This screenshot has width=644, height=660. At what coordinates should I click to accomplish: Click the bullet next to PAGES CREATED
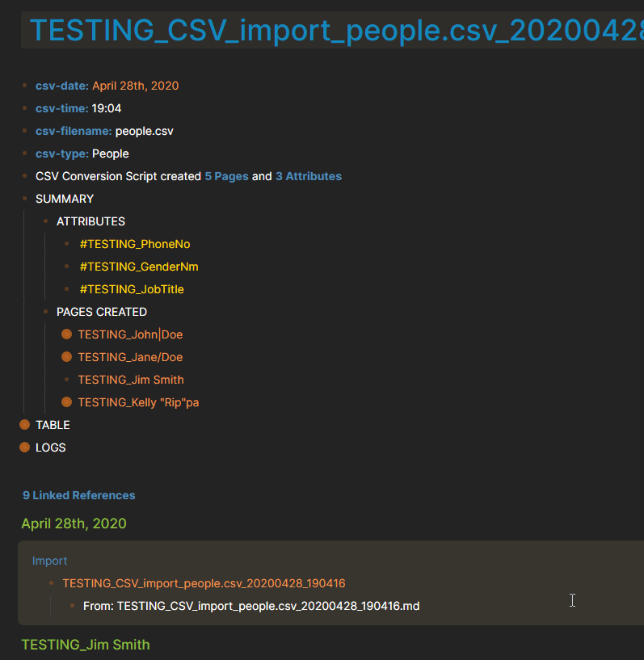click(46, 312)
